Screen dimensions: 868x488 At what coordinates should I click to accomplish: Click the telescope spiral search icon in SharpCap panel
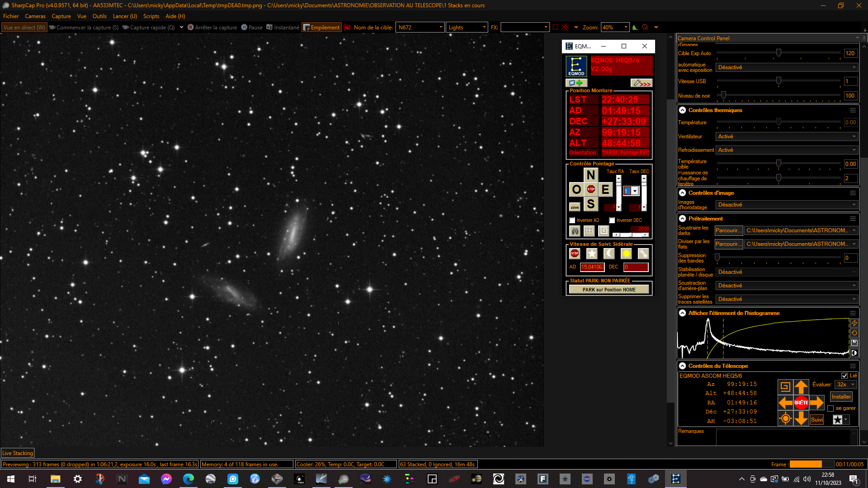click(785, 387)
